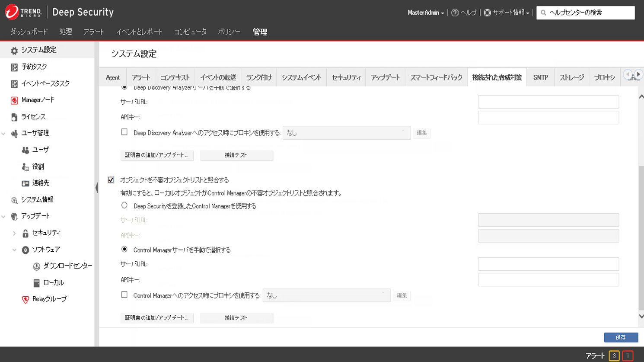The image size is (644, 362).
Task: Click the Manager node icon in sidebar
Action: click(14, 100)
